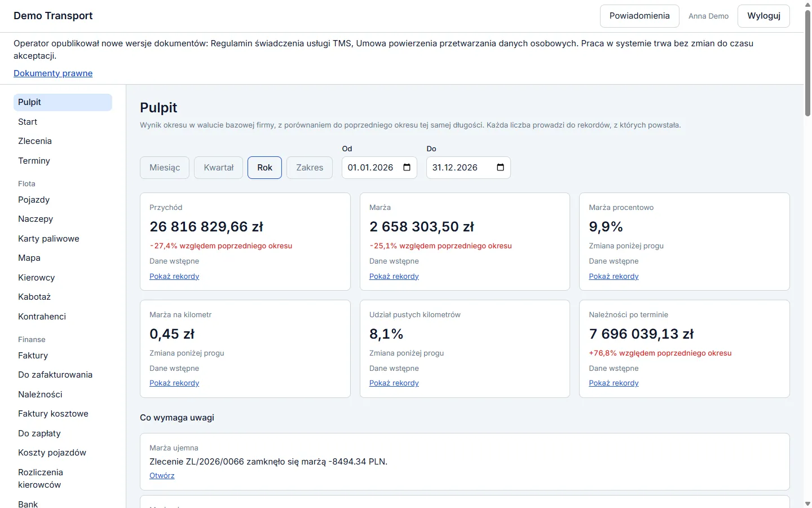This screenshot has height=508, width=812.
Task: Show records for the Marża na kilometr card
Action: click(x=174, y=383)
